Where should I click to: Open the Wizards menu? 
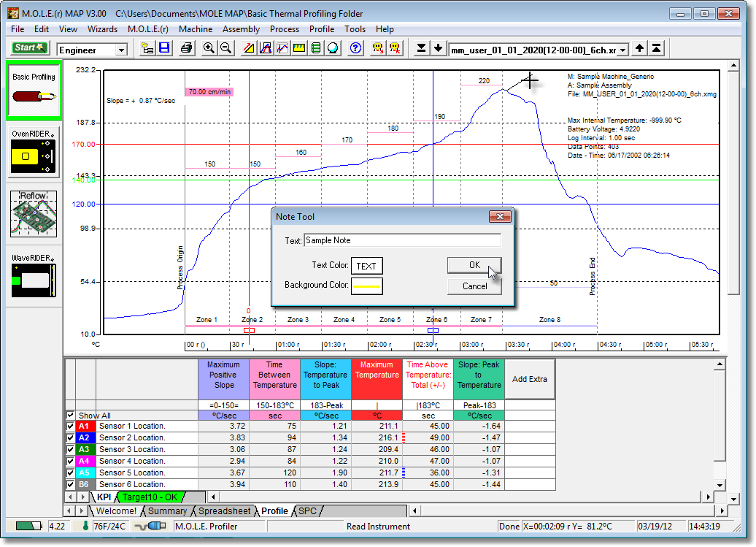pyautogui.click(x=102, y=29)
